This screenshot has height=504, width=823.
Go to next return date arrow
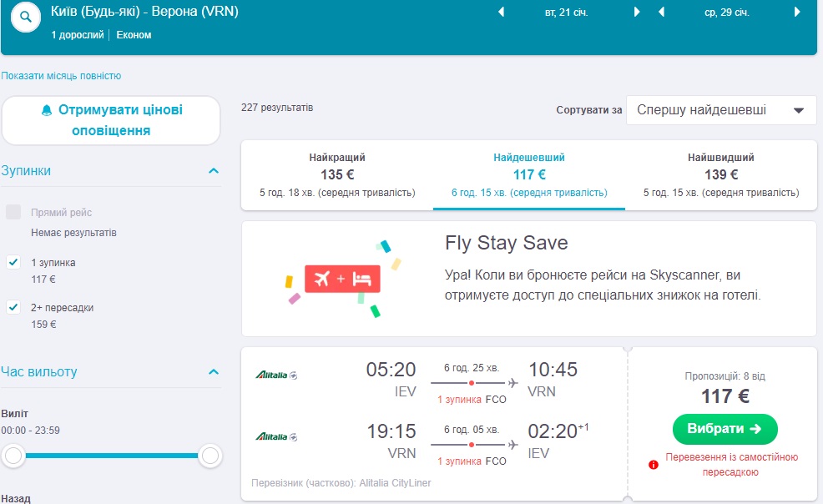click(797, 12)
